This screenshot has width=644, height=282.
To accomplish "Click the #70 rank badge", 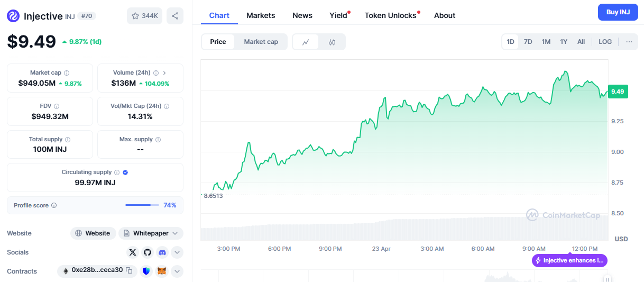I will (87, 16).
